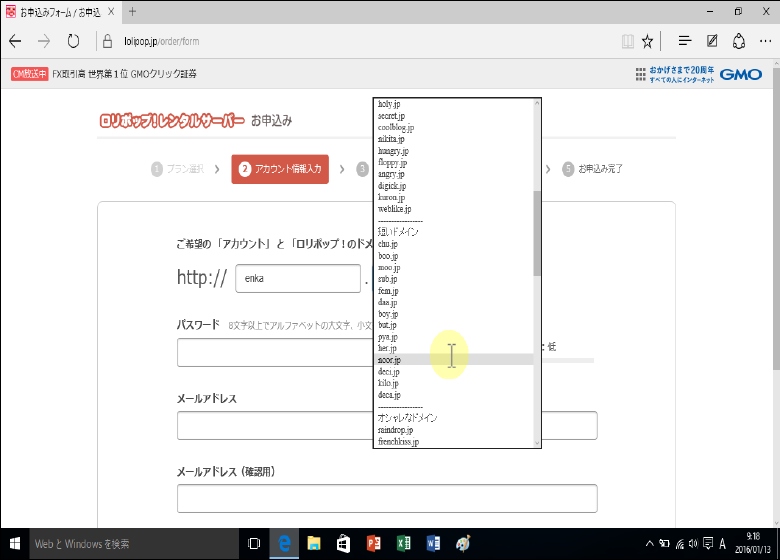Reload the page with the refresh icon
780x560 pixels.
click(73, 41)
